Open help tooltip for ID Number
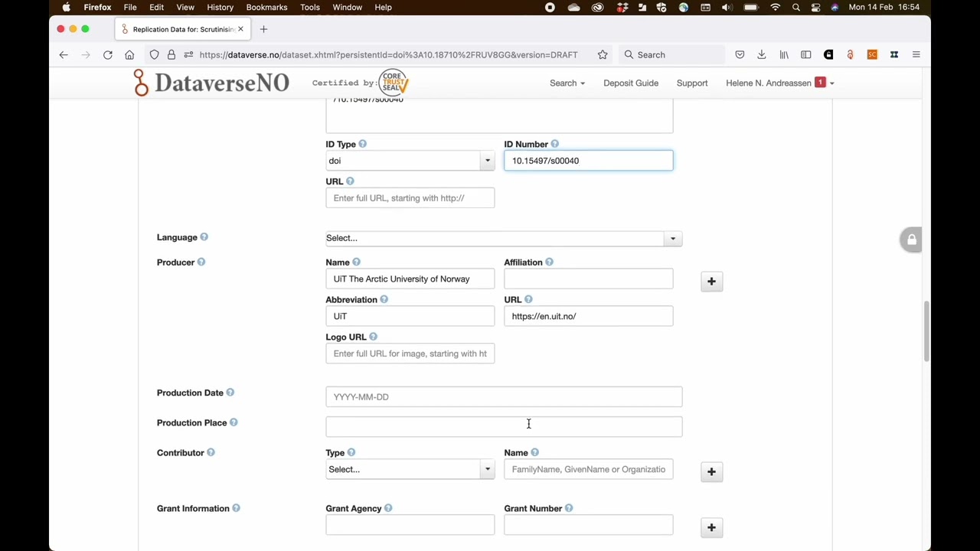 tap(554, 144)
